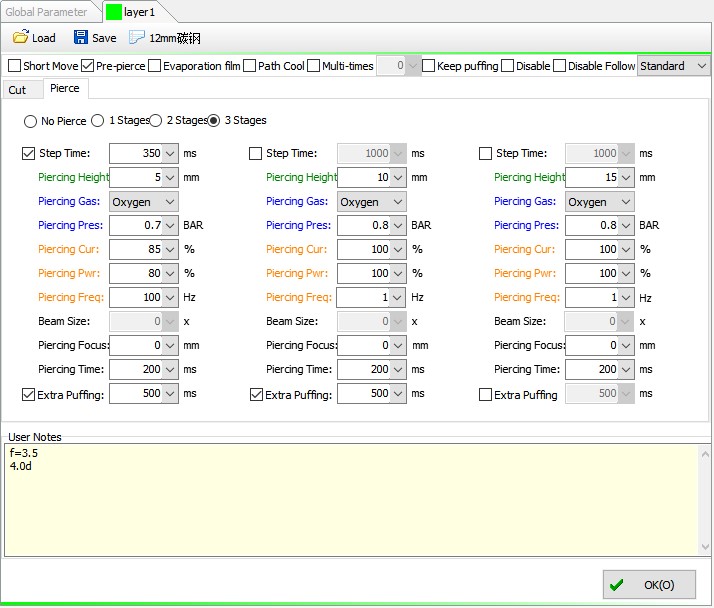Viewport: 714px width, 608px height.
Task: Select the Pierce tab
Action: tap(65, 88)
